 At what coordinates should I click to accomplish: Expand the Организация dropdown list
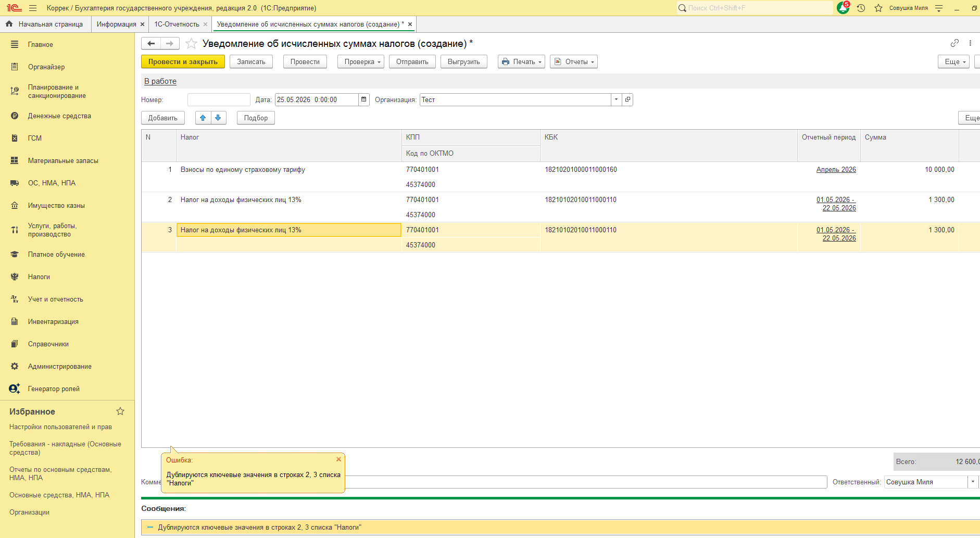pos(617,99)
